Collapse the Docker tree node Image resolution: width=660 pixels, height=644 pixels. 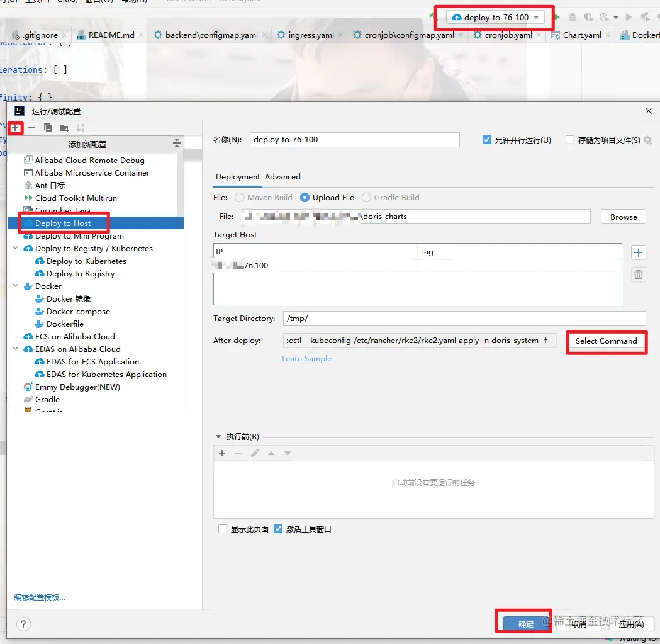pos(16,286)
